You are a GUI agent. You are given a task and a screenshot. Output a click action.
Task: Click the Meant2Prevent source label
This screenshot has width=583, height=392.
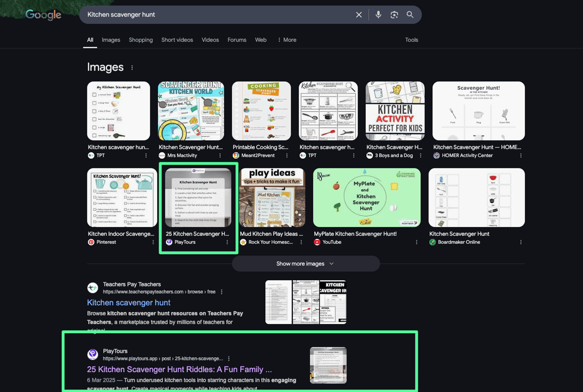click(x=258, y=156)
